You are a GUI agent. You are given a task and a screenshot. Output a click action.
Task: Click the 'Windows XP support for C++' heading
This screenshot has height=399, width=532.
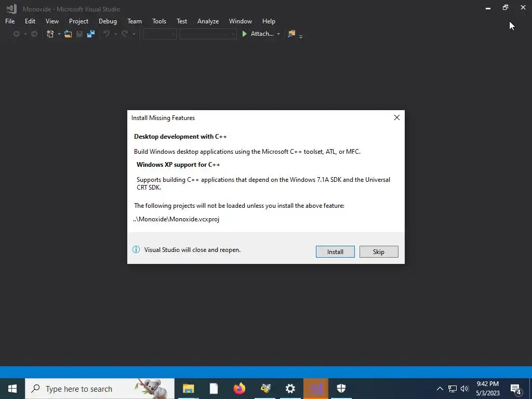coord(178,165)
